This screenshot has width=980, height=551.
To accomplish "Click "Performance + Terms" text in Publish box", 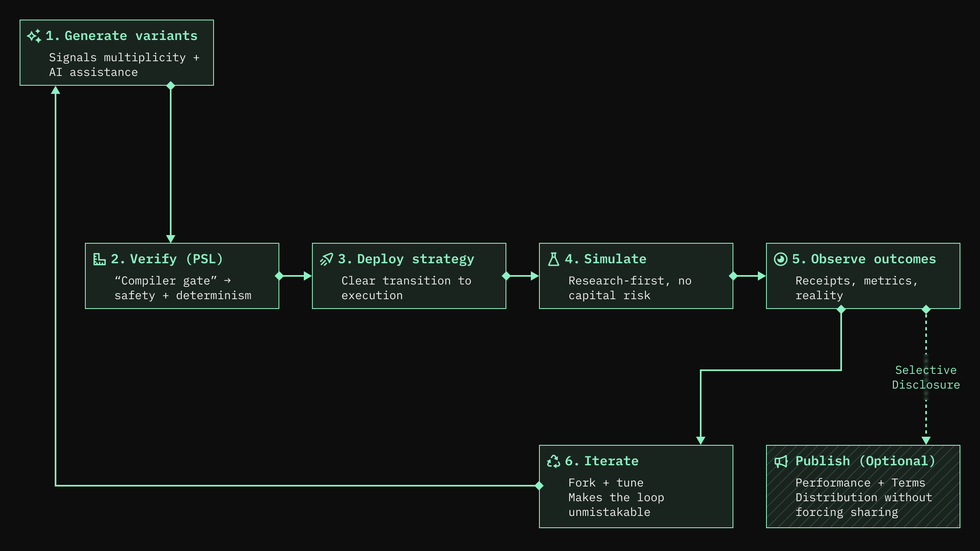I will (x=860, y=483).
